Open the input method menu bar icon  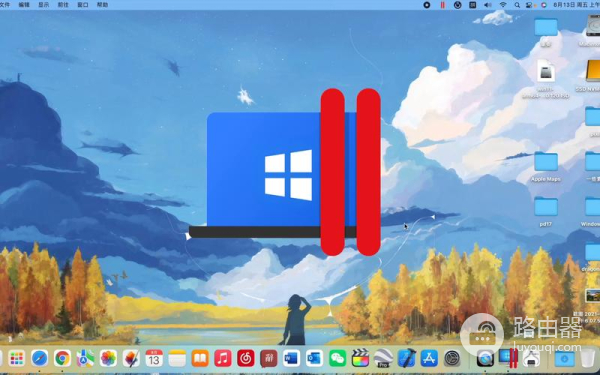[x=473, y=5]
